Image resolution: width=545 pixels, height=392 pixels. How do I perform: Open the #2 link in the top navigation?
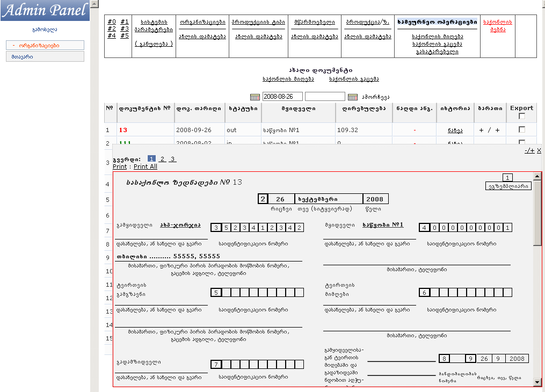pyautogui.click(x=112, y=29)
